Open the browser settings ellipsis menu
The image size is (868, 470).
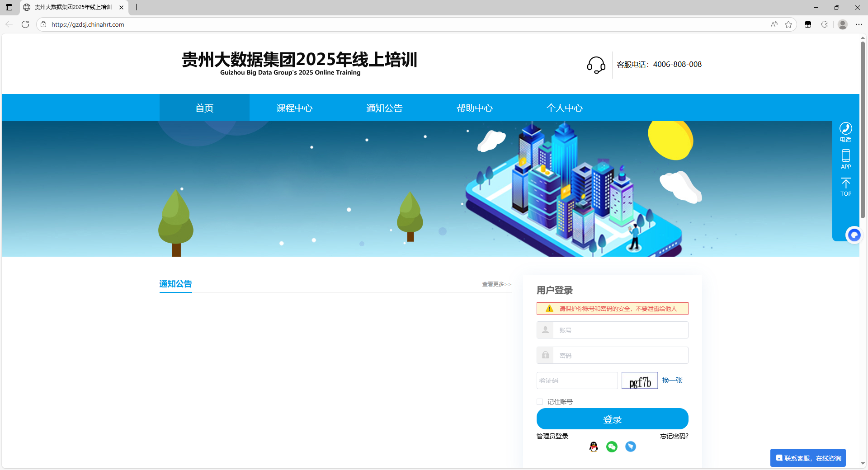pos(859,24)
